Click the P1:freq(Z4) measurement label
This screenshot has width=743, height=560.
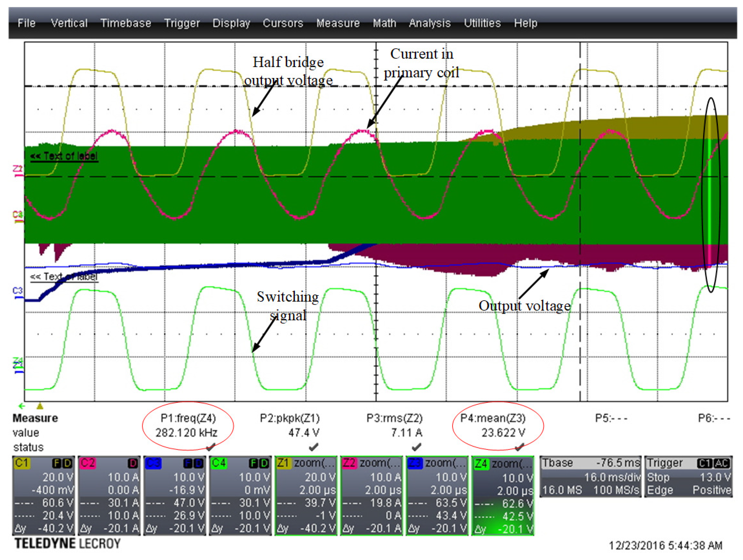[188, 418]
